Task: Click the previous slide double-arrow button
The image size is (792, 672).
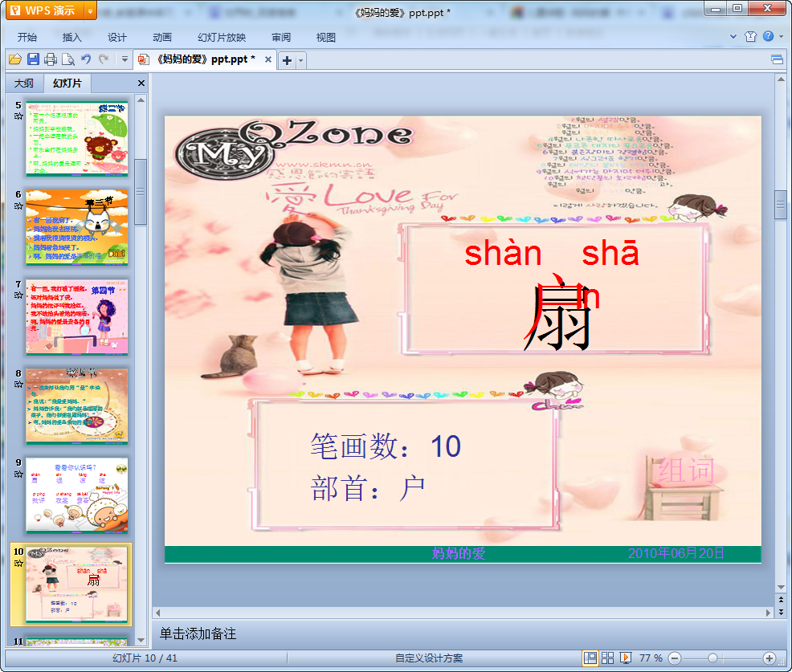Action: (x=781, y=599)
